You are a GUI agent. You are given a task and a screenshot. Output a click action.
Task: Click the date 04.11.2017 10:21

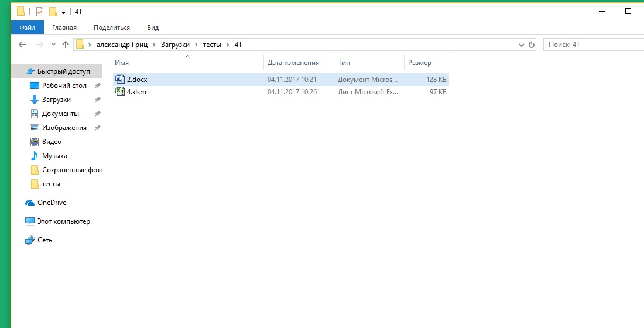click(292, 79)
